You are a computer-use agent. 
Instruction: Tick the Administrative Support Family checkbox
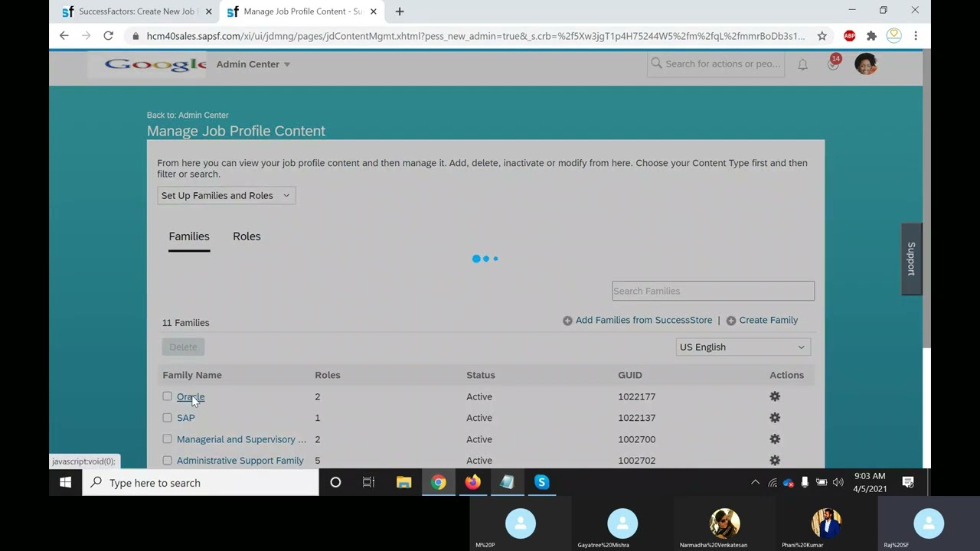(x=167, y=461)
